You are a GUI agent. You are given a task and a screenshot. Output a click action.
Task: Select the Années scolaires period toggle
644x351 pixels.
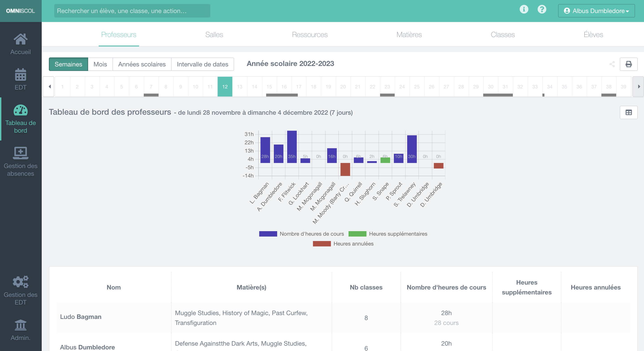tap(142, 64)
